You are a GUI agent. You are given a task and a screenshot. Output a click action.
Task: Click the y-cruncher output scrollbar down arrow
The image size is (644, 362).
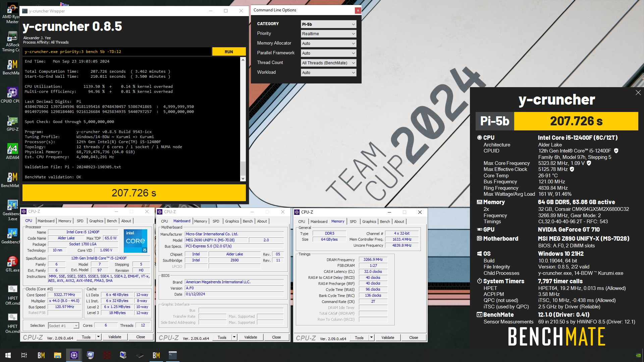tap(243, 179)
